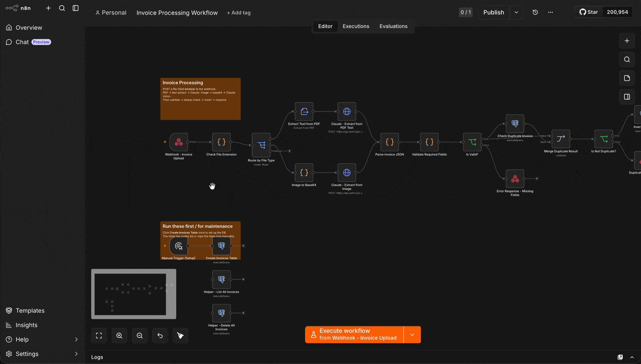Select Claude - Extract from PDF Text node

[347, 111]
